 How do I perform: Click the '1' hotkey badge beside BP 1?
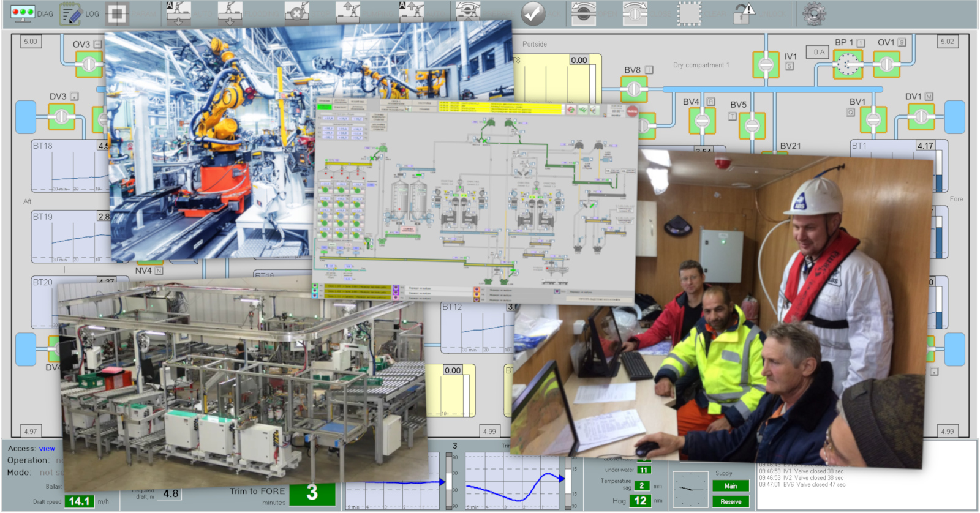coord(861,43)
